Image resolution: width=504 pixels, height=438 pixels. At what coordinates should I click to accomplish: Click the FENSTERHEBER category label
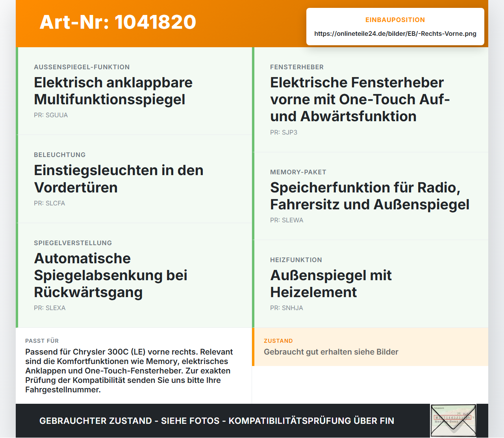297,67
